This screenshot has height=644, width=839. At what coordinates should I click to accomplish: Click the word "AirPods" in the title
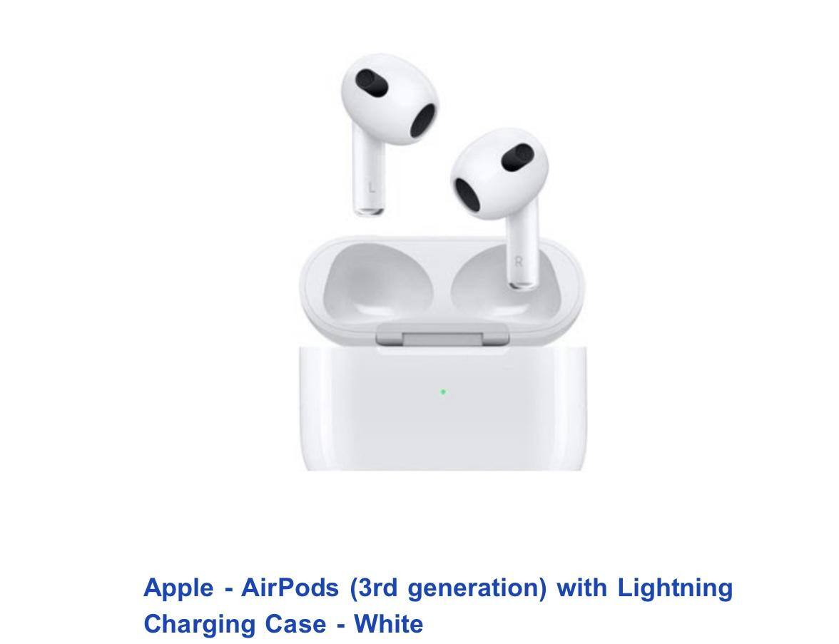click(x=290, y=588)
